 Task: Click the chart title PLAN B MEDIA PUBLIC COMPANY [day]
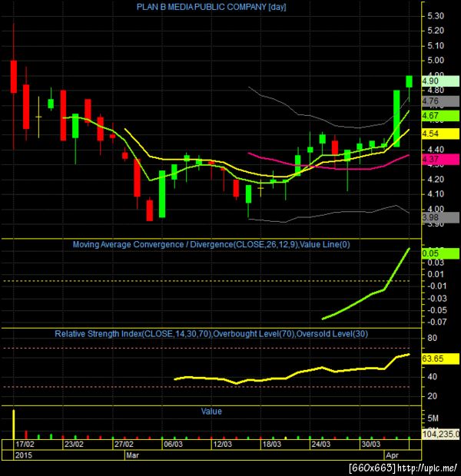pos(211,7)
